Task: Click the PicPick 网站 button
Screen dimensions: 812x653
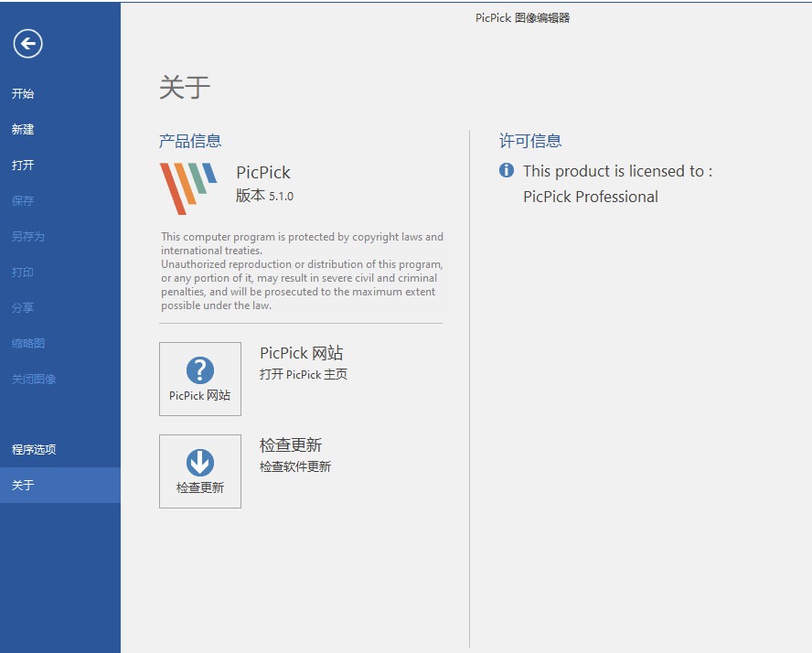Action: tap(200, 379)
